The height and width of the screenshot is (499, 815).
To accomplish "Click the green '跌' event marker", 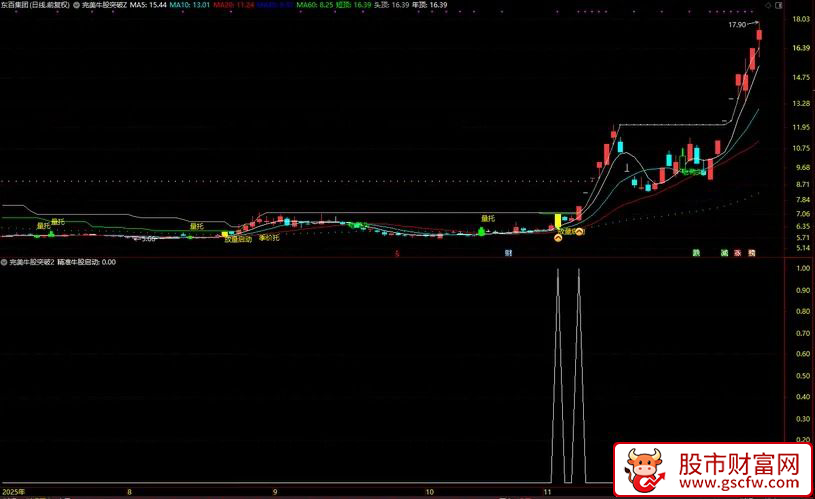I will pyautogui.click(x=696, y=253).
